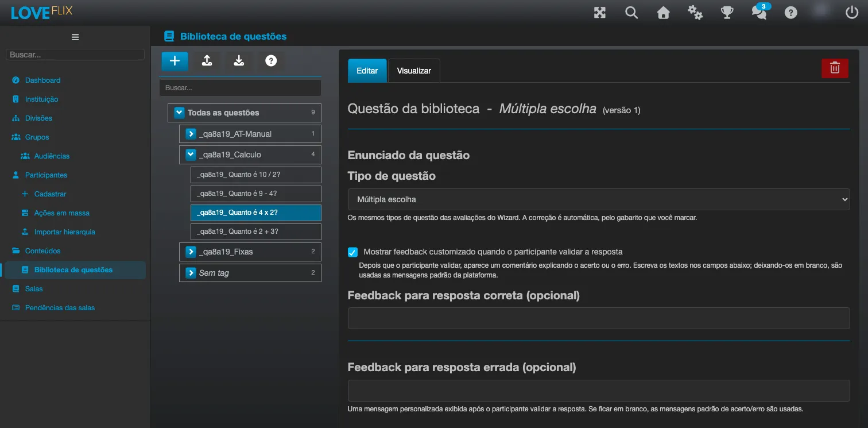Open chat messages with 3 badge
Image resolution: width=868 pixels, height=428 pixels.
point(759,12)
